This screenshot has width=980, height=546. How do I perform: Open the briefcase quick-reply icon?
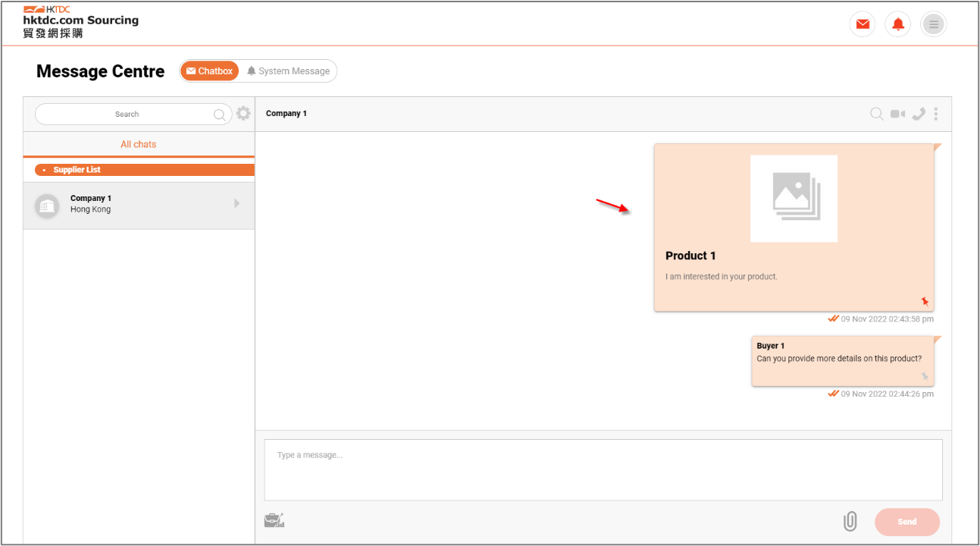(274, 520)
